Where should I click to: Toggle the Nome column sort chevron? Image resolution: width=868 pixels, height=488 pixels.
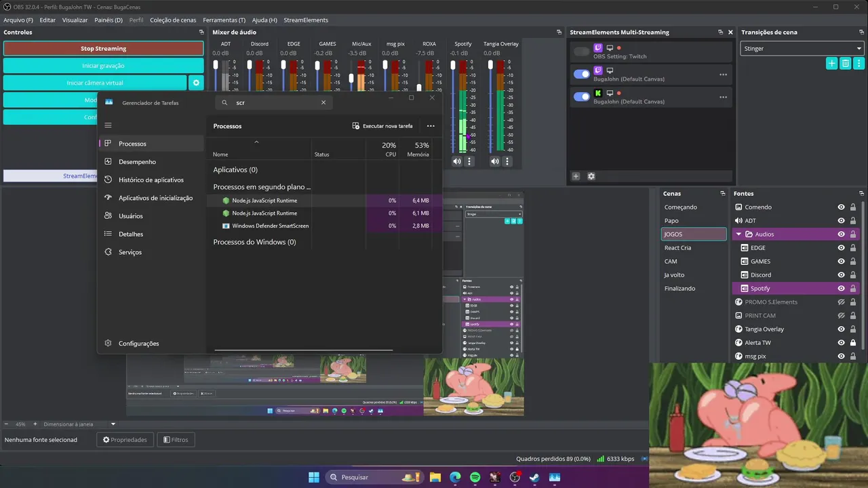click(256, 142)
